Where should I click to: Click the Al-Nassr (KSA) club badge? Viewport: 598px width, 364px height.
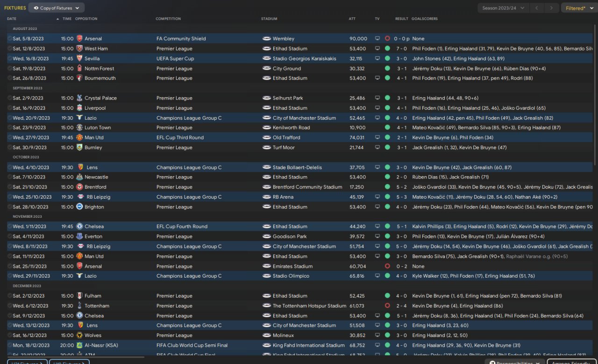point(79,345)
